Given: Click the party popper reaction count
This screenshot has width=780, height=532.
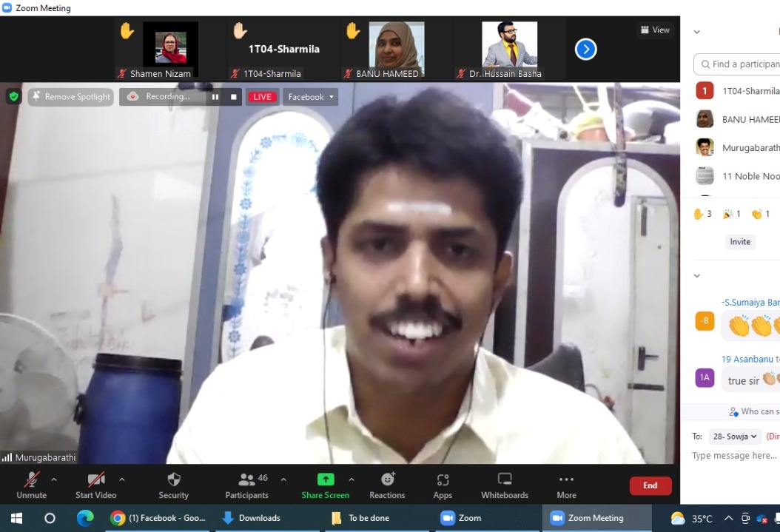Looking at the screenshot, I should click(x=731, y=214).
